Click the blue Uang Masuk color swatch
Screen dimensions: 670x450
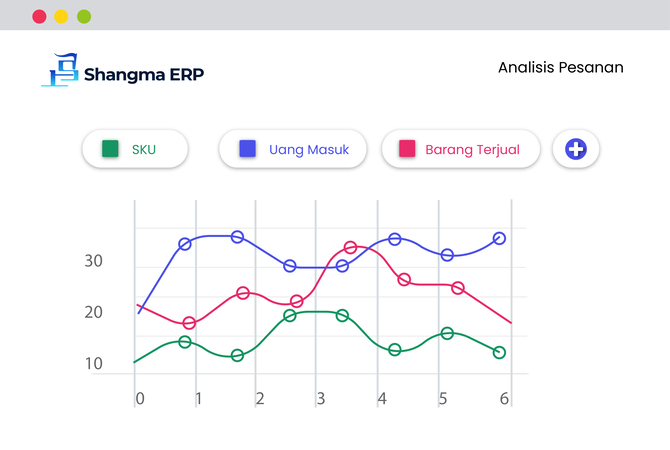[248, 150]
